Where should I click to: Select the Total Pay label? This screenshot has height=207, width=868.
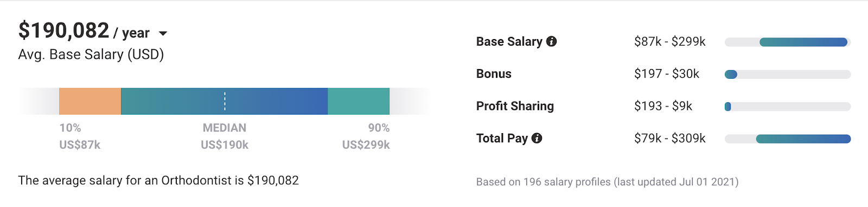point(502,138)
